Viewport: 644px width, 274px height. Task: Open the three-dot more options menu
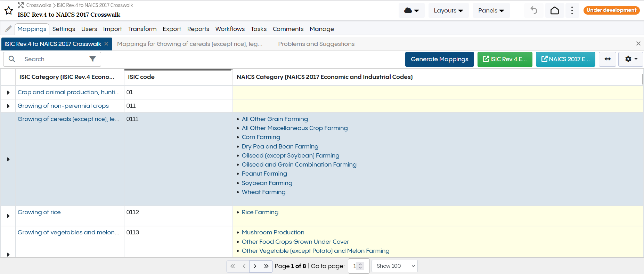[572, 10]
